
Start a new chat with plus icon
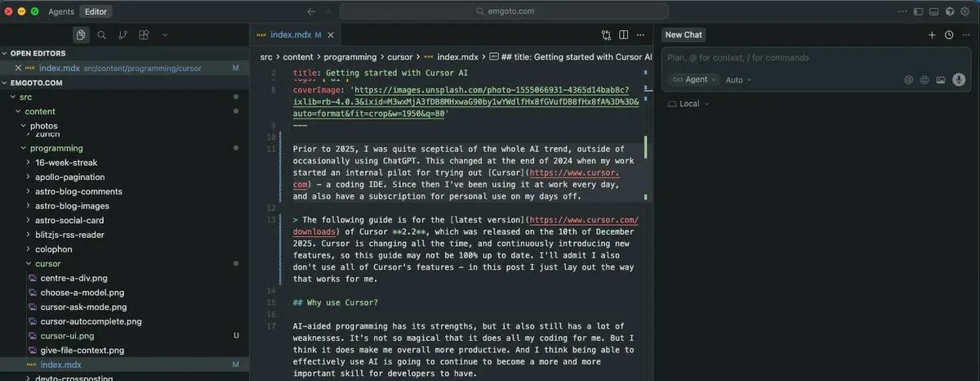[932, 35]
